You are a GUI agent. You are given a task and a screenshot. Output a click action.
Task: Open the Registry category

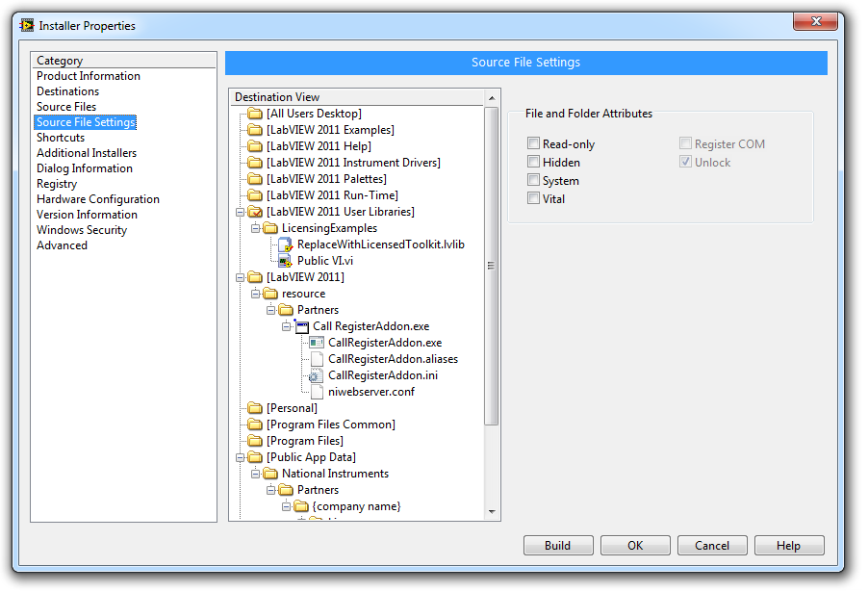[x=57, y=184]
